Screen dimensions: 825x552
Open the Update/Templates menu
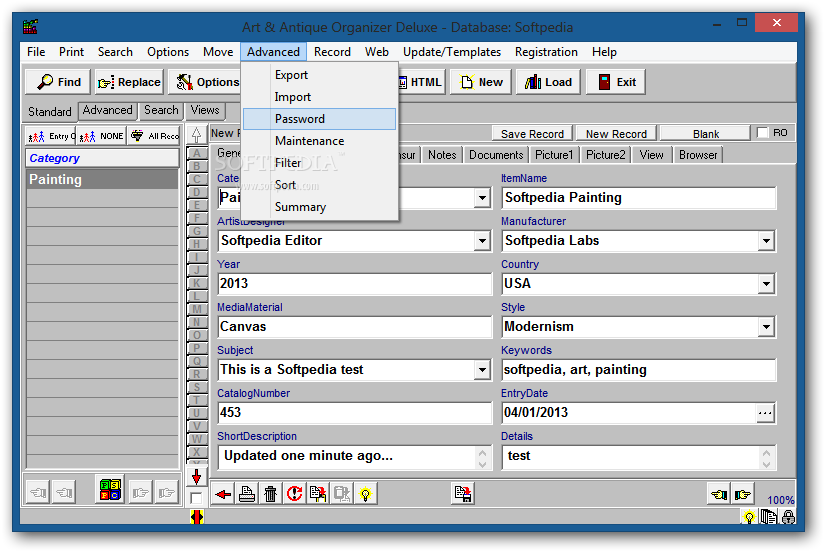(x=451, y=52)
